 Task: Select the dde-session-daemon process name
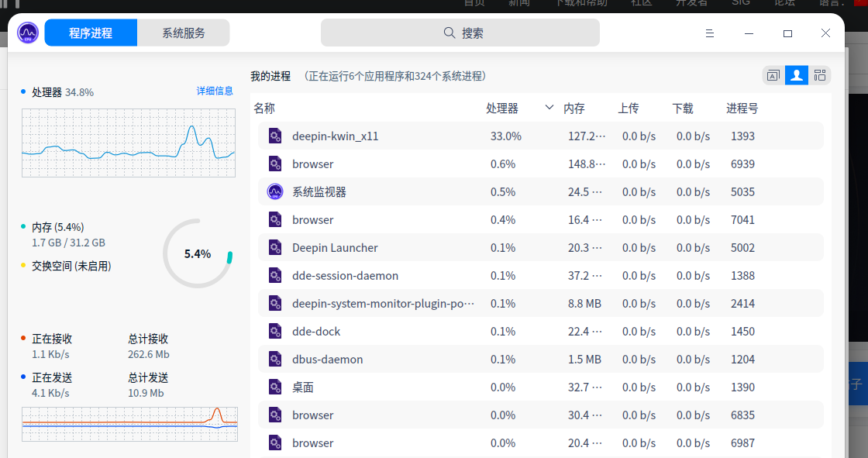[x=346, y=275]
